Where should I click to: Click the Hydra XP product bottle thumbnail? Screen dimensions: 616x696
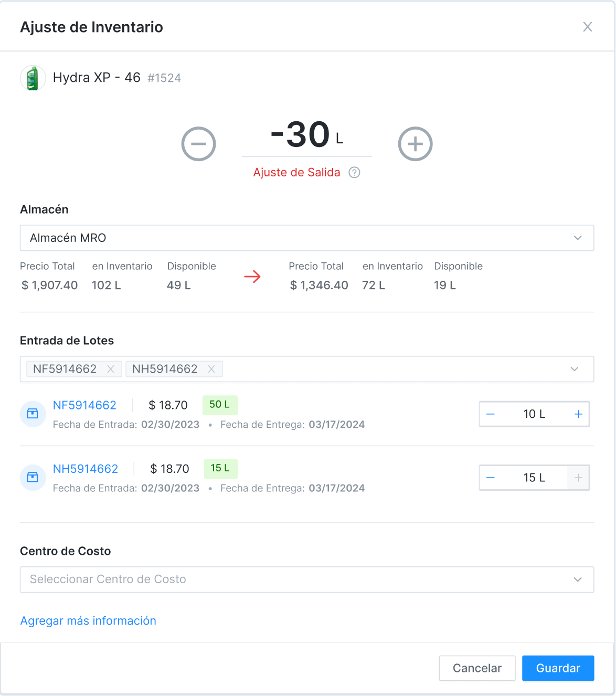(33, 78)
